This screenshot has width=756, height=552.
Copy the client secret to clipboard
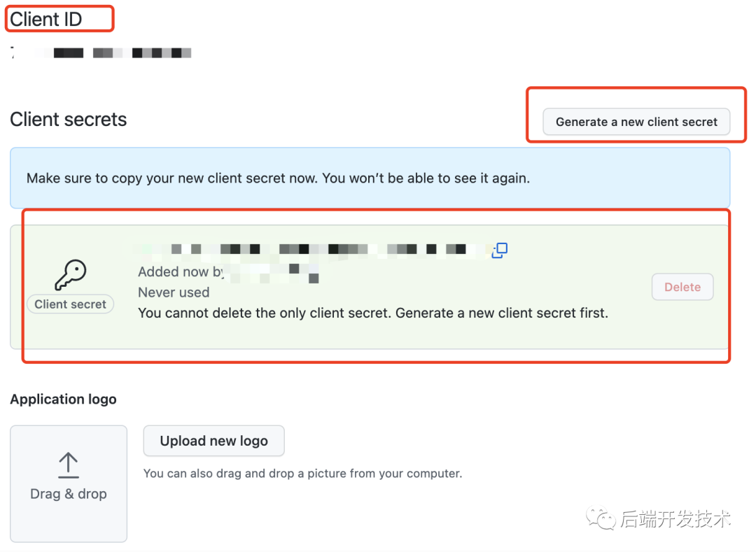coord(500,250)
